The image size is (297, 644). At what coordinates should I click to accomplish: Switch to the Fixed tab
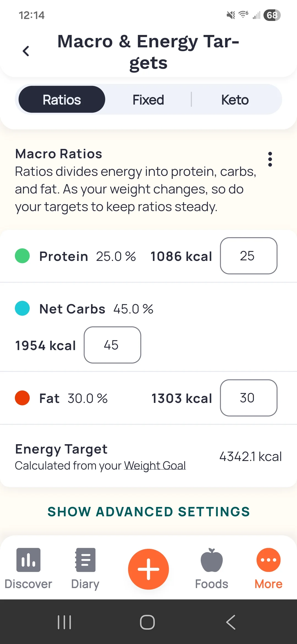[x=148, y=100]
